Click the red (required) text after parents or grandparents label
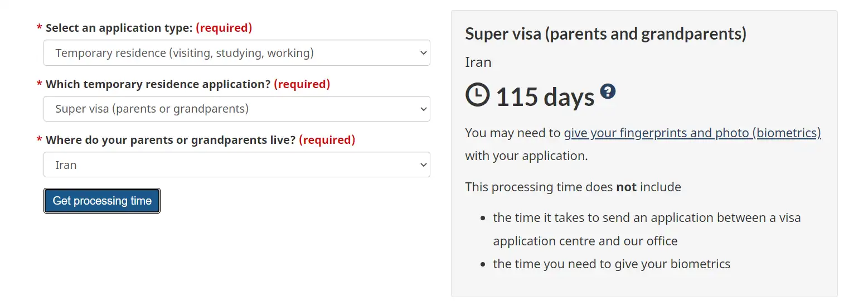This screenshot has width=868, height=305. [x=327, y=140]
